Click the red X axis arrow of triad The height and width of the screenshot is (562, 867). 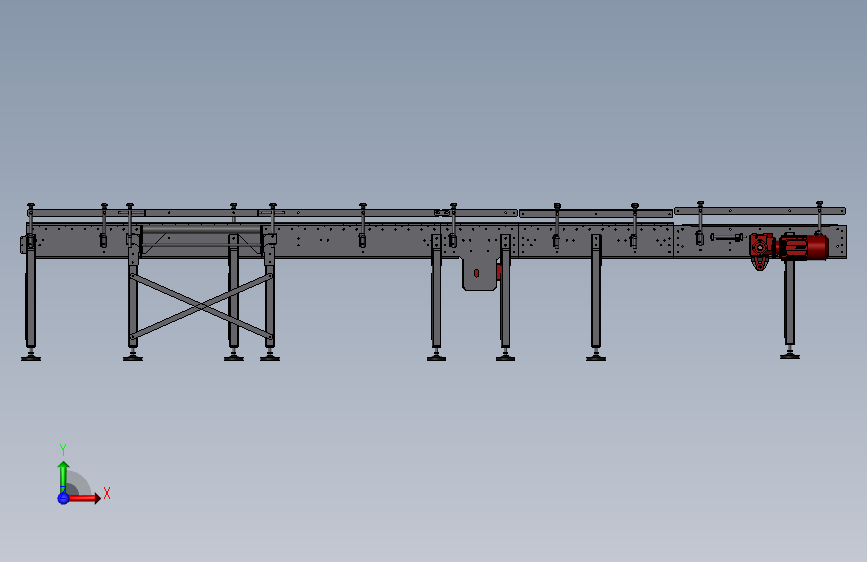click(x=84, y=498)
